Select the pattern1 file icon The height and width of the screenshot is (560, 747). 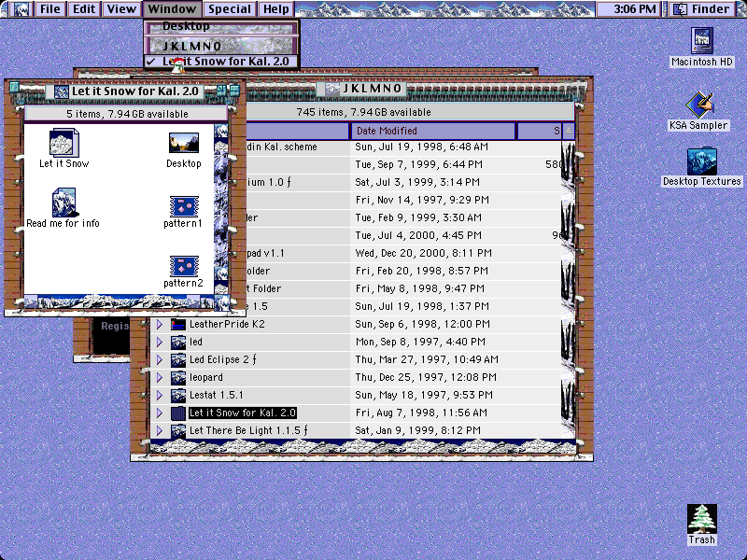coord(184,206)
